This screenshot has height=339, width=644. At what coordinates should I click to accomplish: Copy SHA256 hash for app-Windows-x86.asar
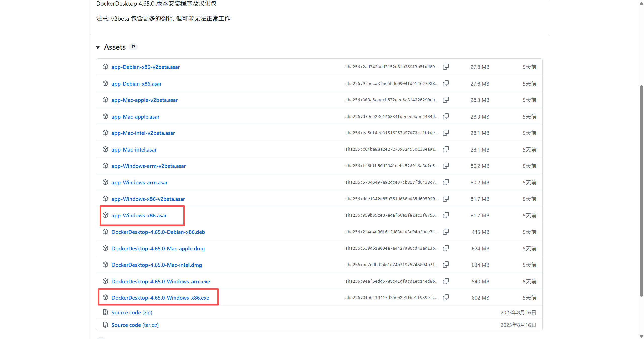coord(446,215)
